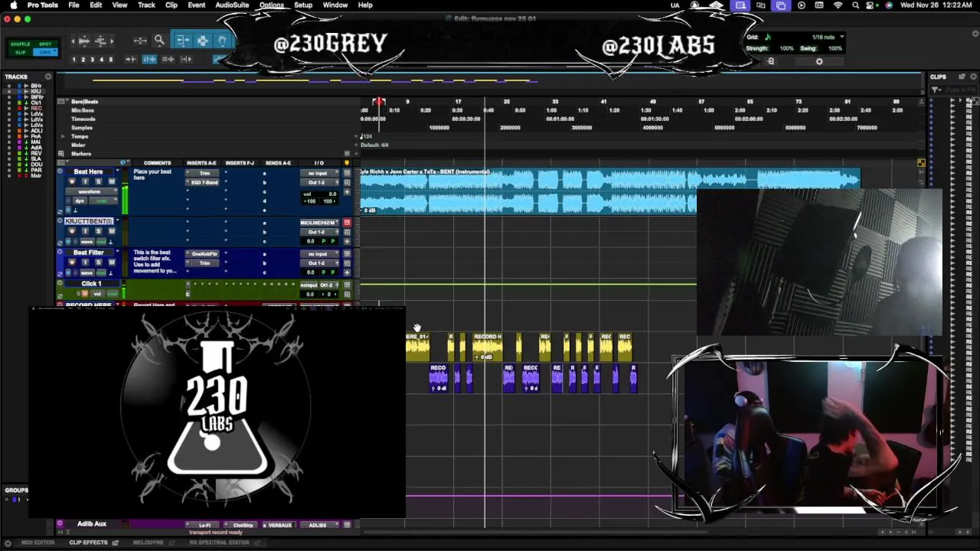Open the OneKnbFltr insert on Beat Filter
Image resolution: width=980 pixels, height=551 pixels.
coord(204,254)
